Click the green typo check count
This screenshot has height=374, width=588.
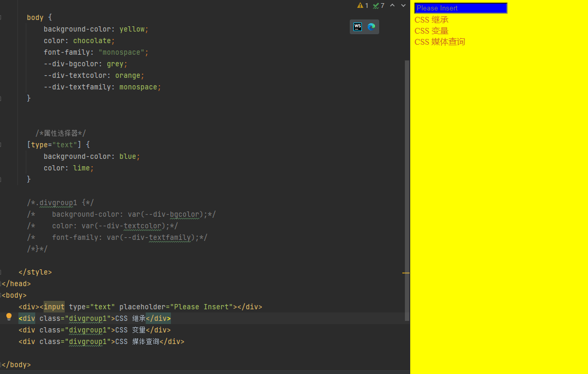[x=379, y=6]
